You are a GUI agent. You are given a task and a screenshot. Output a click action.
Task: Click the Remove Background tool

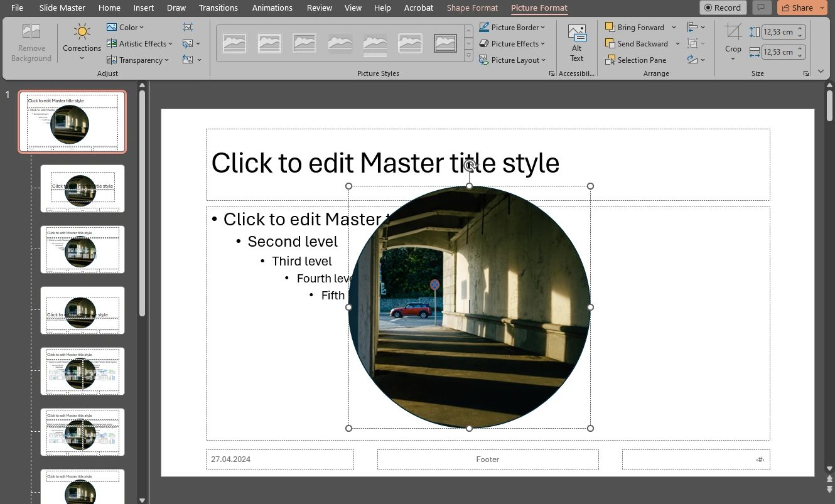tap(31, 41)
